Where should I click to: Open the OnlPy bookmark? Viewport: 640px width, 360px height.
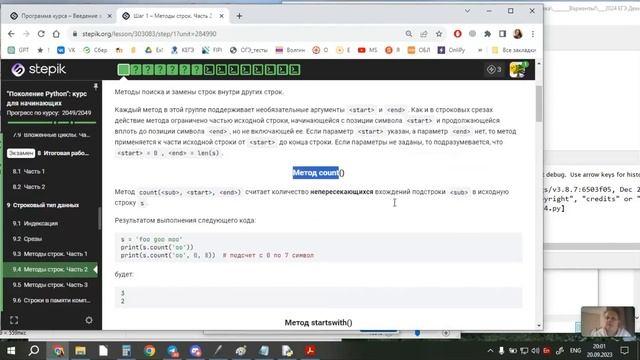[451, 50]
